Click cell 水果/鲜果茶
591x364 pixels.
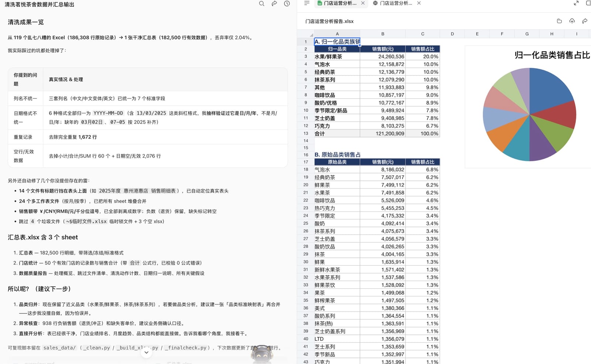[x=337, y=57]
